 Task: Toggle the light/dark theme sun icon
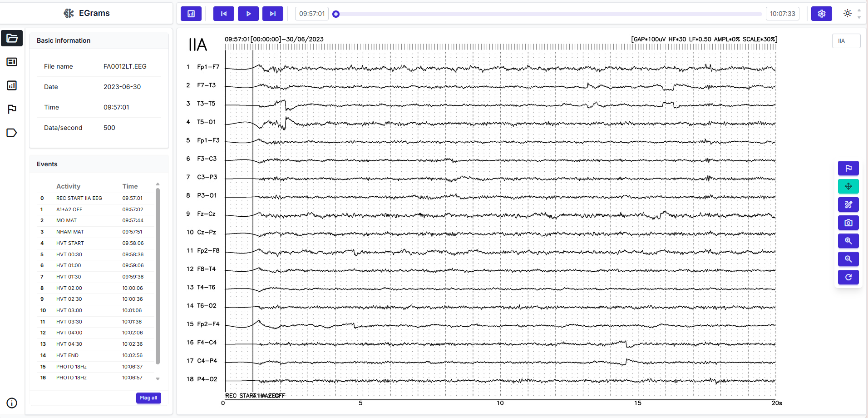tap(847, 14)
